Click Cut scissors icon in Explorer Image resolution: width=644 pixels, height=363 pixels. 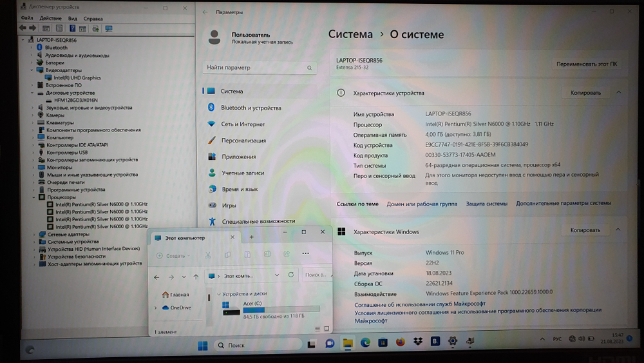(x=208, y=255)
